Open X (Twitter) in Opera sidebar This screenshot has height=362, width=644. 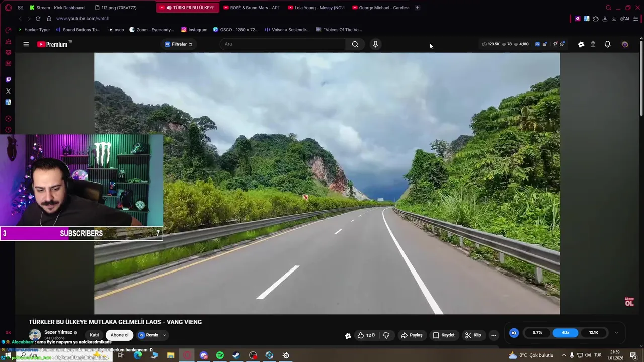[8, 91]
